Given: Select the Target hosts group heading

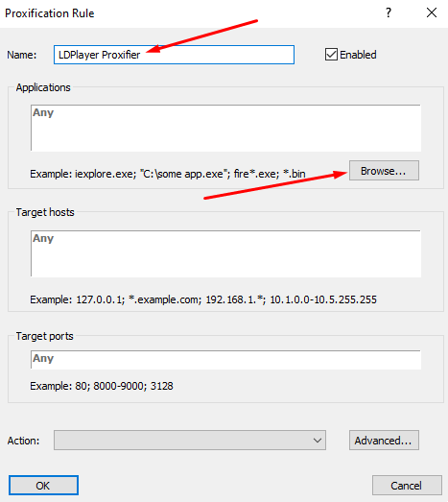Looking at the screenshot, I should (x=45, y=212).
